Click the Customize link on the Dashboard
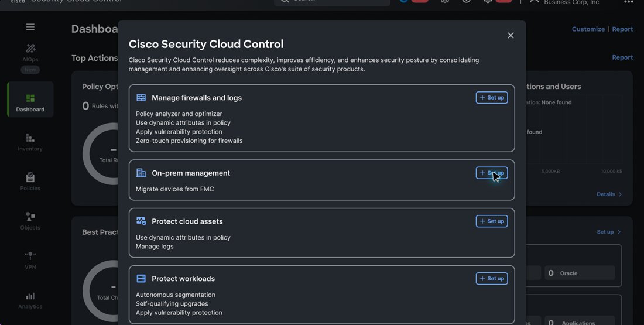Screen dimensions: 644x325 [588, 29]
